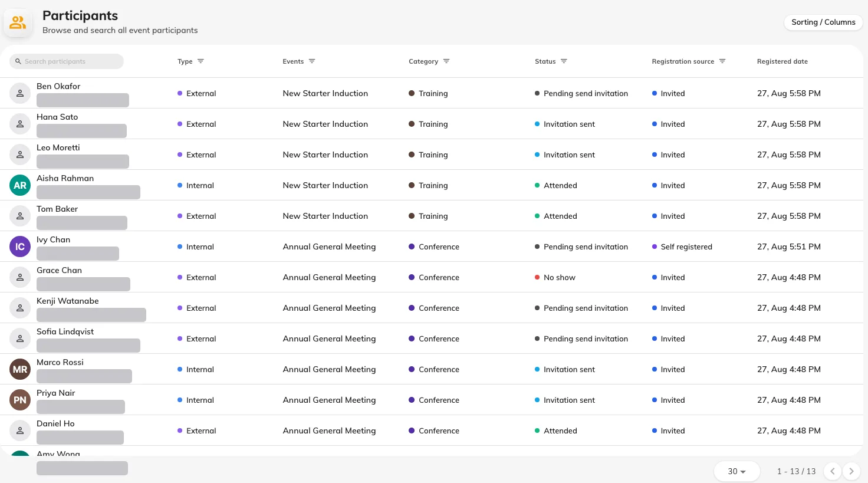The width and height of the screenshot is (868, 483).
Task: Click Sofia Lindqvist's avatar icon
Action: (20, 339)
